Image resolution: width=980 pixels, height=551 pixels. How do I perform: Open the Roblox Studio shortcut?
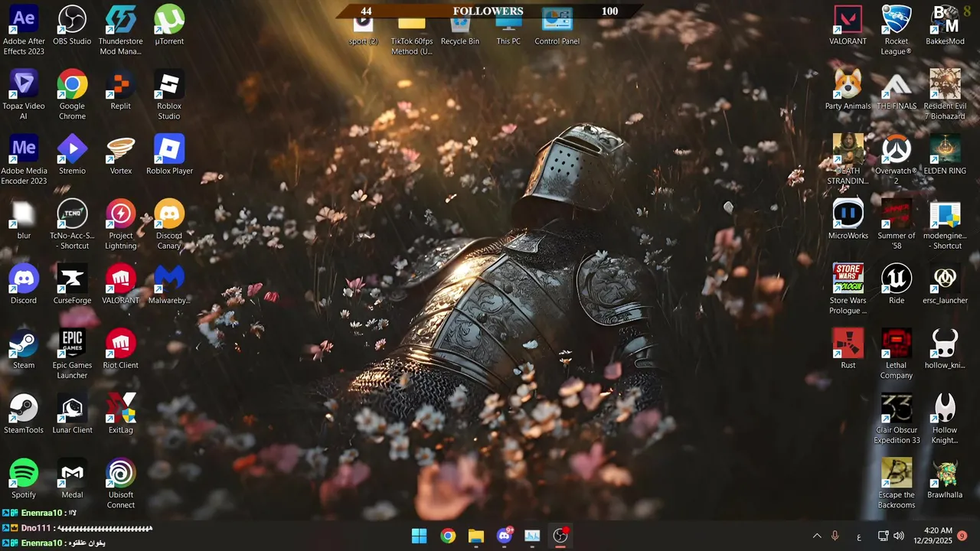click(169, 94)
